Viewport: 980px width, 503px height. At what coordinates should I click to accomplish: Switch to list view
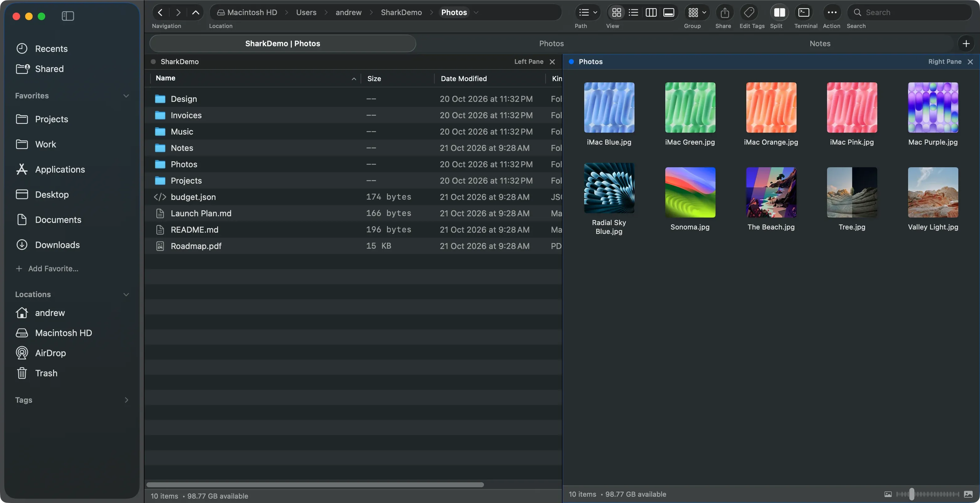(x=634, y=13)
